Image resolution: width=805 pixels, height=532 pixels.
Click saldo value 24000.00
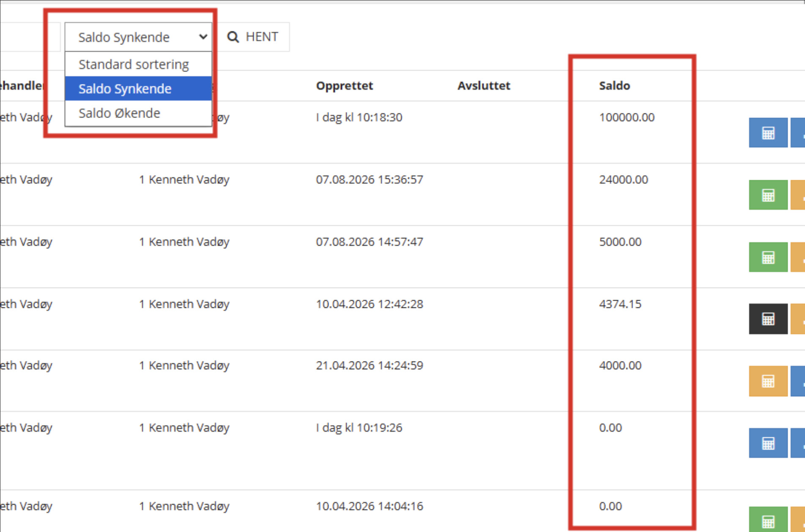point(624,180)
